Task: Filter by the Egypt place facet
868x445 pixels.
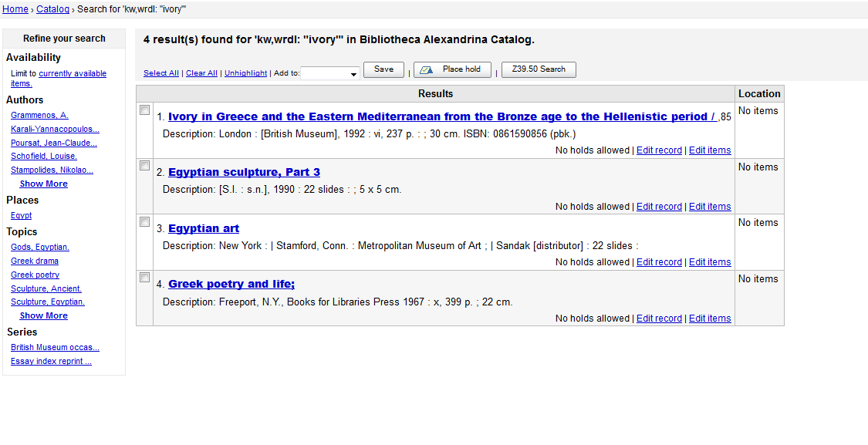Action: [x=22, y=215]
